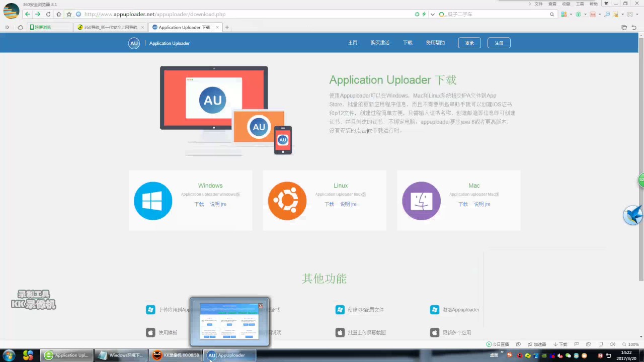The image size is (644, 362).
Task: Open 购买激活 navigation link
Action: [380, 43]
